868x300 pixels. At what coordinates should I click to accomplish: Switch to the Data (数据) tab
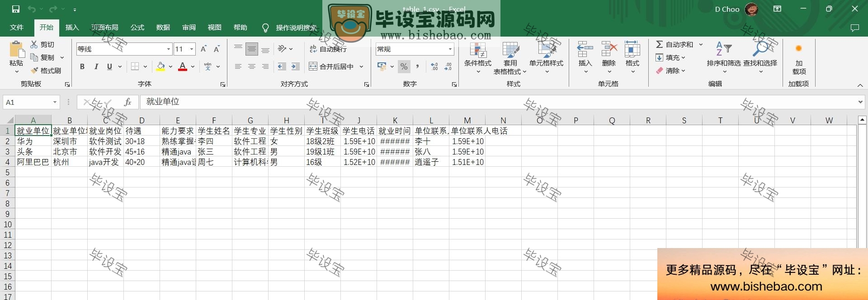point(163,28)
